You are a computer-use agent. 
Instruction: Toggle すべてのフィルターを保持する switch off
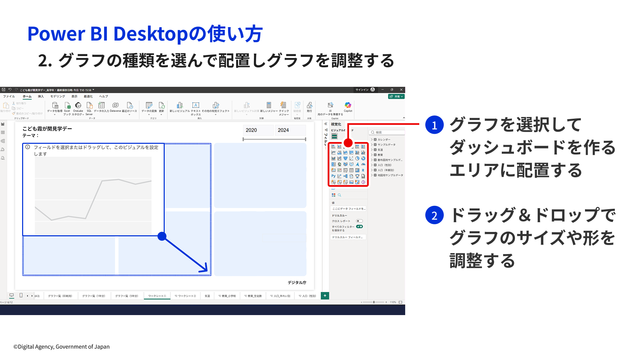coord(360,227)
